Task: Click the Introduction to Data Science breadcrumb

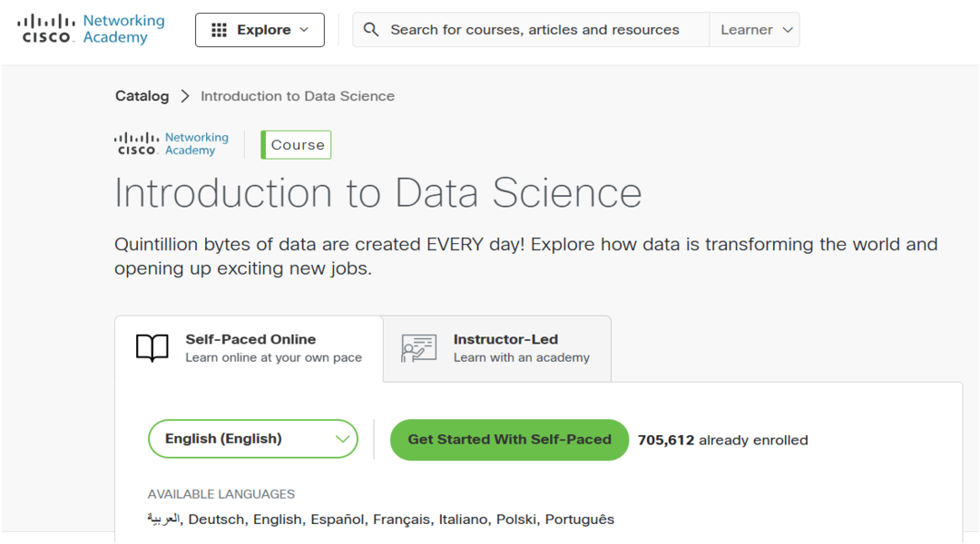Action: pos(298,96)
